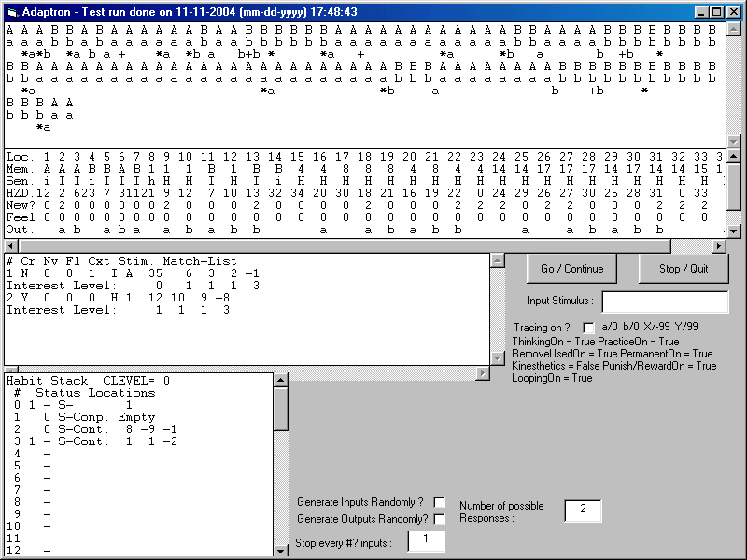
Task: Click up arrow of Habit Stack scrollbar
Action: tap(281, 380)
